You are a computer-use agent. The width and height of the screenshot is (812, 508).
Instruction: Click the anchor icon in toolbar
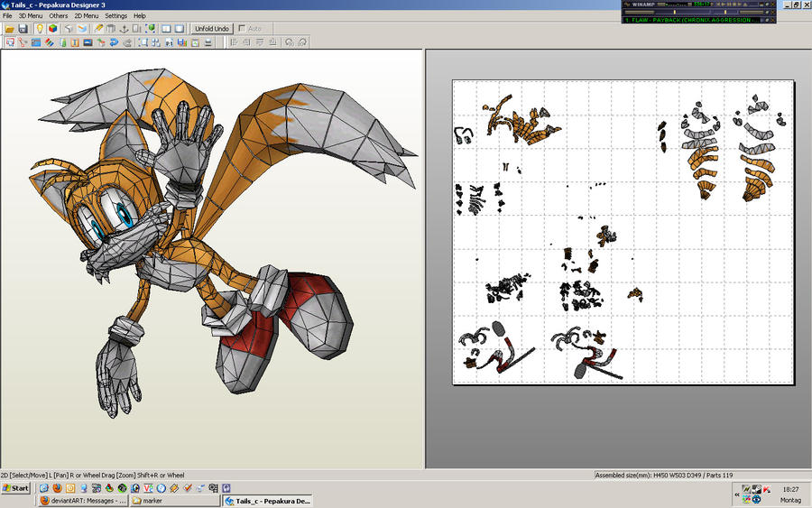coord(124,29)
